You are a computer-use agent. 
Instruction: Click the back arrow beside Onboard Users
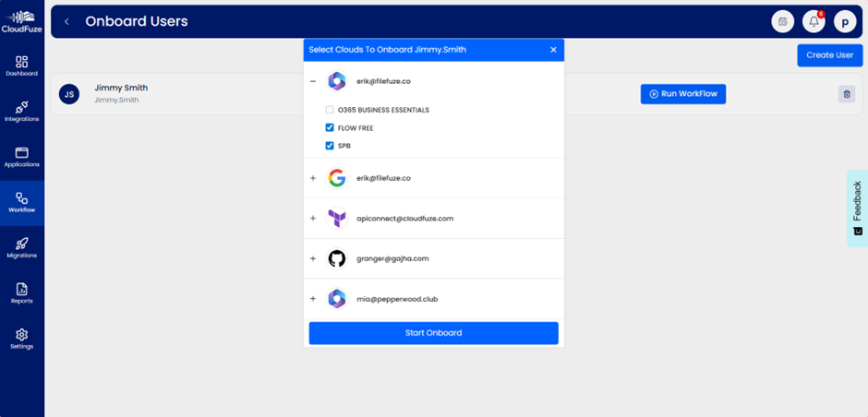66,21
